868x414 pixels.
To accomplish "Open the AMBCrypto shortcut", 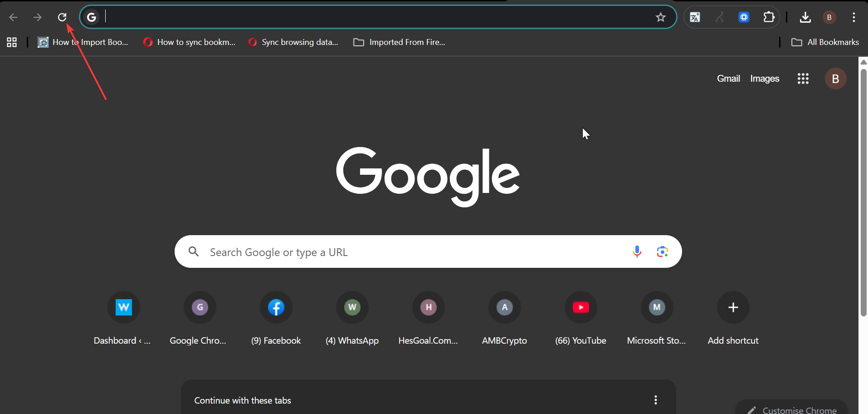I will [x=504, y=319].
